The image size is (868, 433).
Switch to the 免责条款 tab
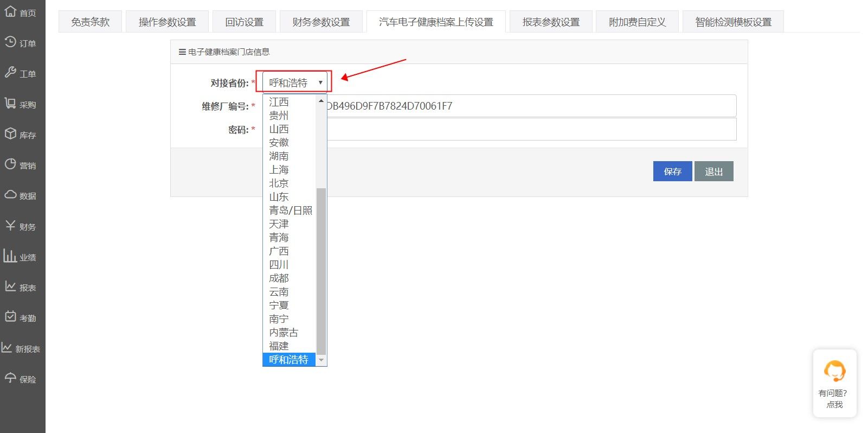tap(91, 22)
